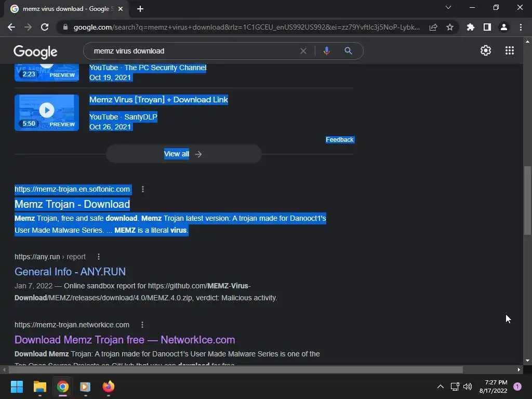Viewport: 532px width, 399px height.
Task: Play the 5:50 Memz Virus video thumbnail
Action: pos(47,113)
